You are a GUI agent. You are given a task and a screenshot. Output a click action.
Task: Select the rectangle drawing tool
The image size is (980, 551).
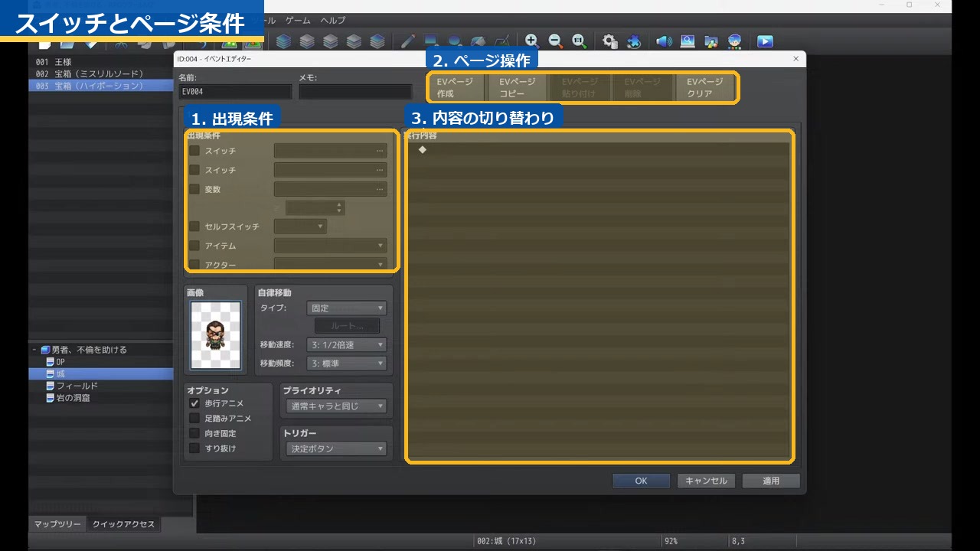tap(432, 41)
